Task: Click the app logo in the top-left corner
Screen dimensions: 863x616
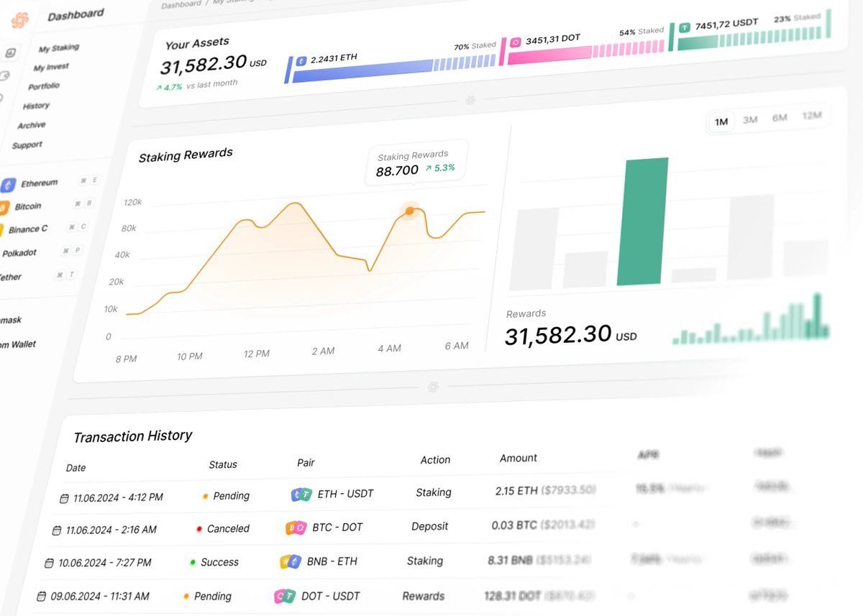Action: (x=19, y=19)
